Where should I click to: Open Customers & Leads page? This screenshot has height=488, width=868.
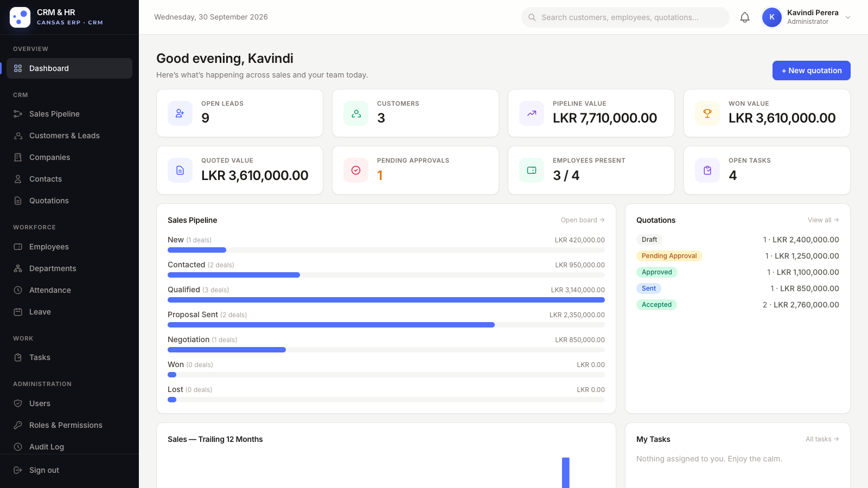click(x=69, y=136)
